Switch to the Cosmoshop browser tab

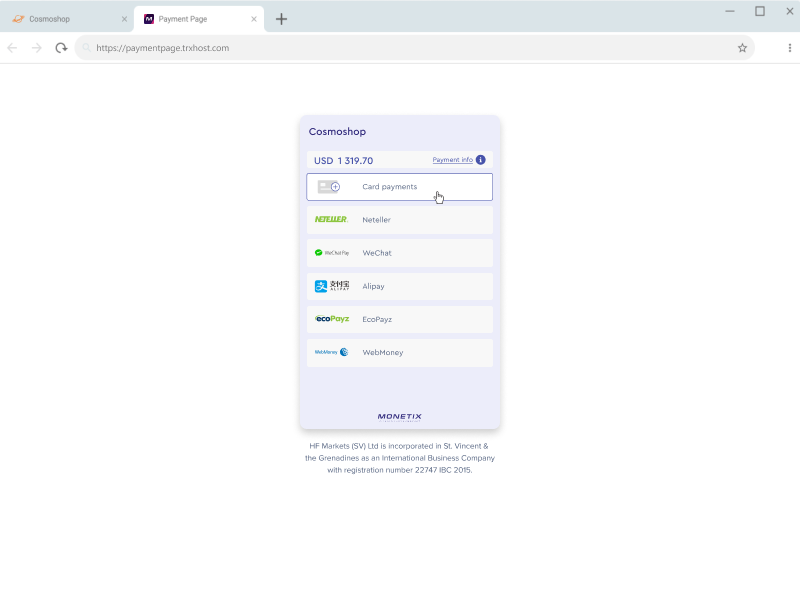pos(67,19)
